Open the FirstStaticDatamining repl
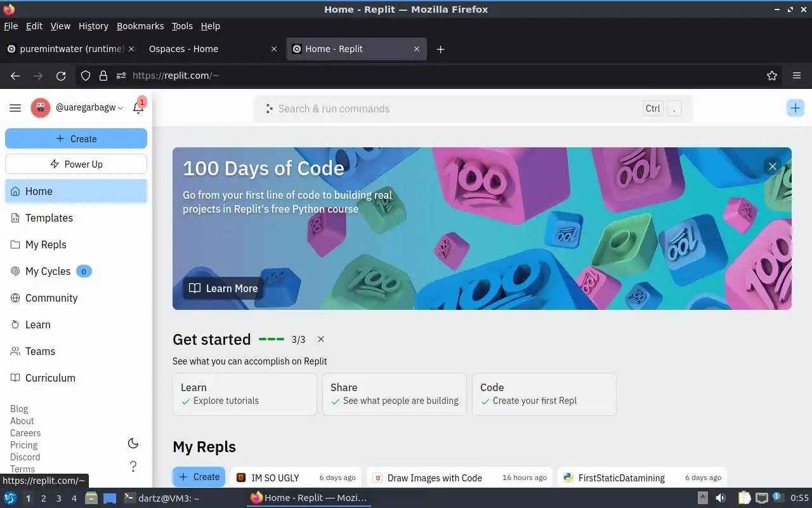Image resolution: width=812 pixels, height=508 pixels. (642, 478)
